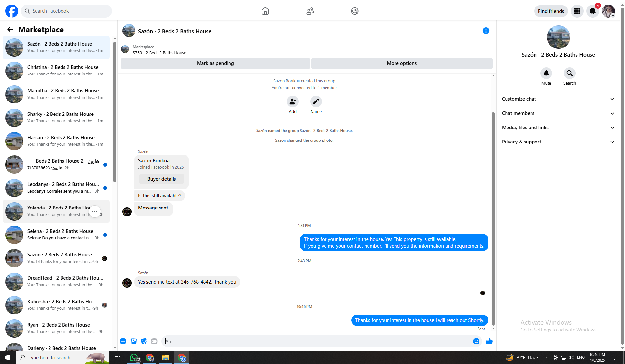This screenshot has width=625, height=364.
Task: Click the Mark as pending button
Action: pos(215,63)
